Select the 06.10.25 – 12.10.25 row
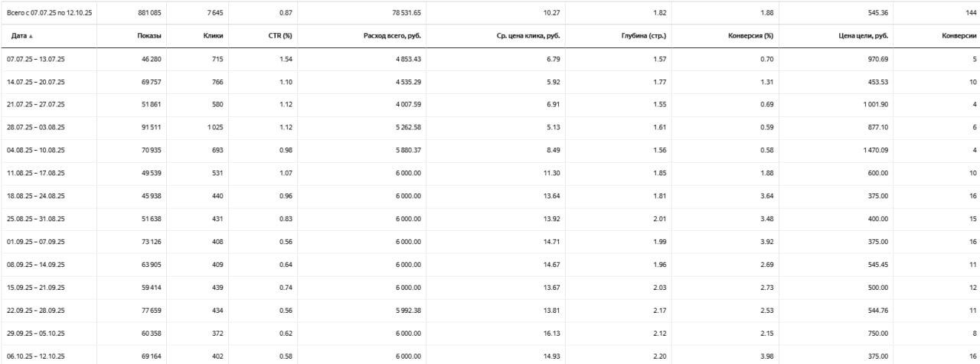Viewport: 980px width, 364px height. point(36,356)
